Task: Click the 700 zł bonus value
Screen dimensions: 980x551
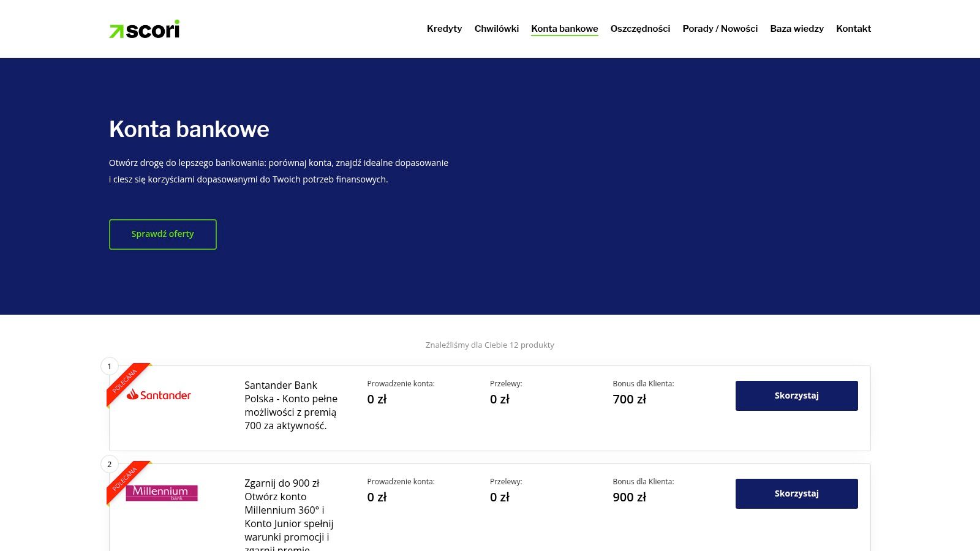Action: coord(629,399)
